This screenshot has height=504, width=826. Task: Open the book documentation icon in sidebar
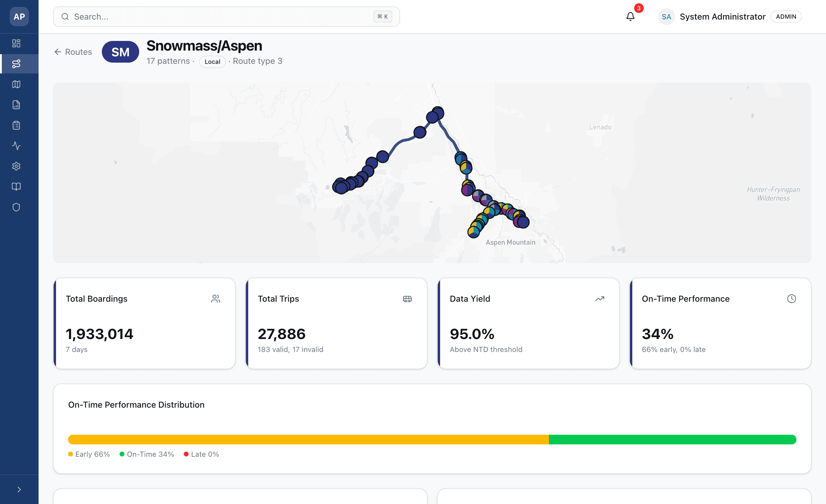(x=16, y=187)
